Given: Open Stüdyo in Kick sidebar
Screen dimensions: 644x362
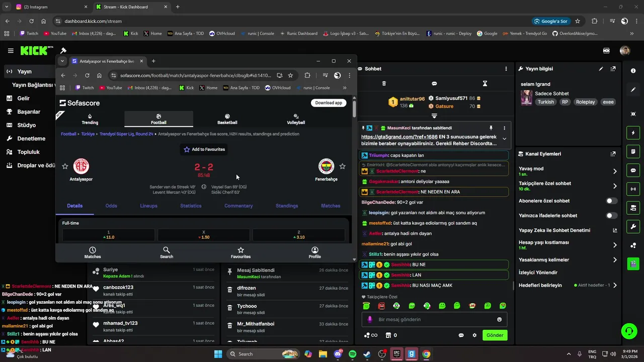Looking at the screenshot, I should pos(26,125).
